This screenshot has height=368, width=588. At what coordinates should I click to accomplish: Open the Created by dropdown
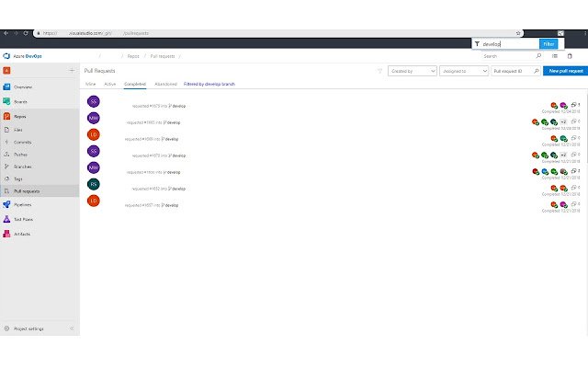413,71
